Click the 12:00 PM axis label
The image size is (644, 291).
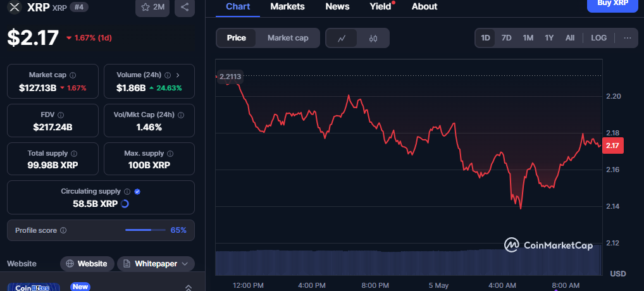pos(247,286)
